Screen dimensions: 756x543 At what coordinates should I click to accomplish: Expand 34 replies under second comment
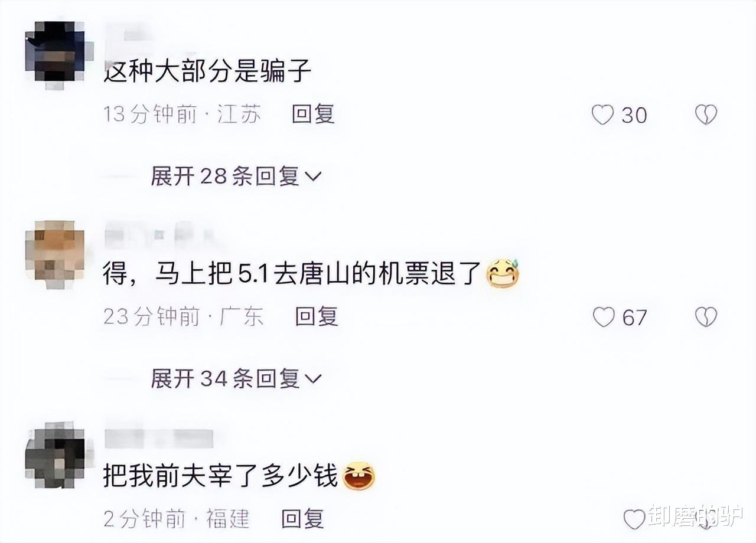tap(236, 378)
